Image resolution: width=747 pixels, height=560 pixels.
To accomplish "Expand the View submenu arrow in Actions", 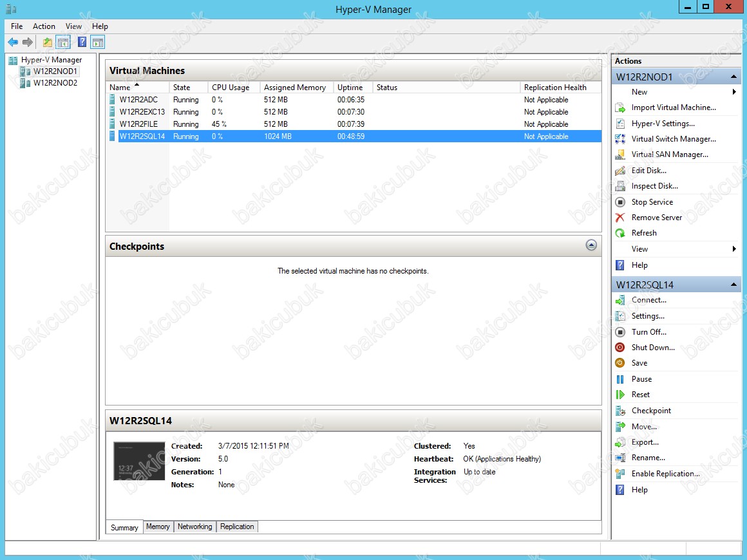I will pos(734,249).
